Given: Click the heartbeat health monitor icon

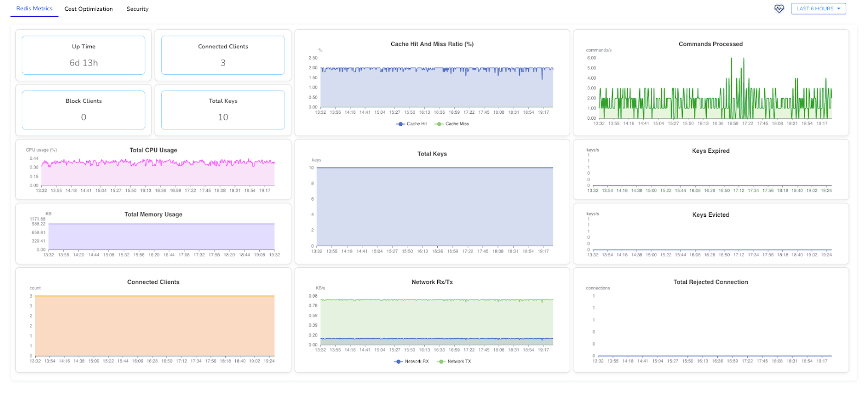Looking at the screenshot, I should 779,9.
